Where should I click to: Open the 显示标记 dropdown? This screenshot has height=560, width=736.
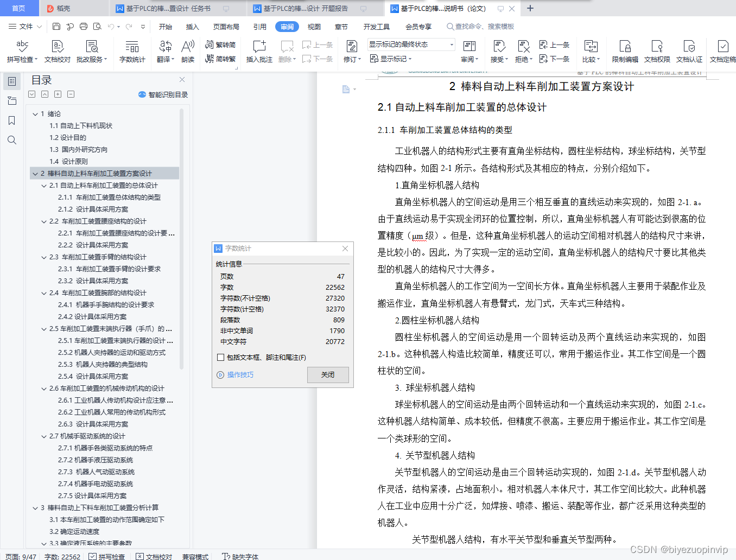[391, 59]
